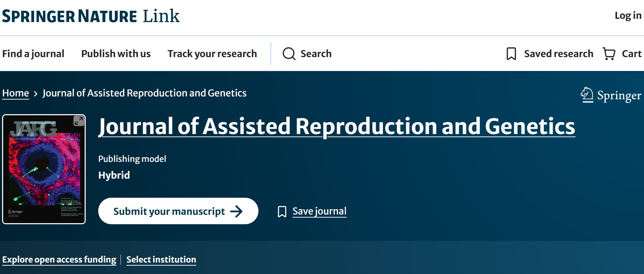Viewport: 644px width, 274px height.
Task: Click the bookmark icon beside Save journal
Action: (x=282, y=211)
